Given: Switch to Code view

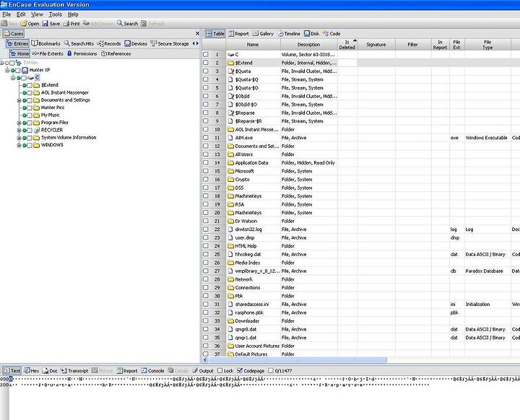Looking at the screenshot, I should [x=331, y=33].
